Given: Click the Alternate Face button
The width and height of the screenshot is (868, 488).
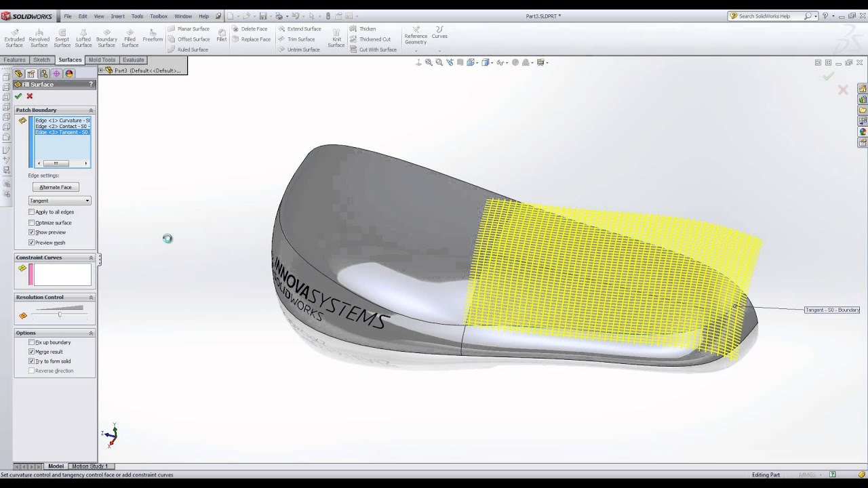Looking at the screenshot, I should point(56,187).
